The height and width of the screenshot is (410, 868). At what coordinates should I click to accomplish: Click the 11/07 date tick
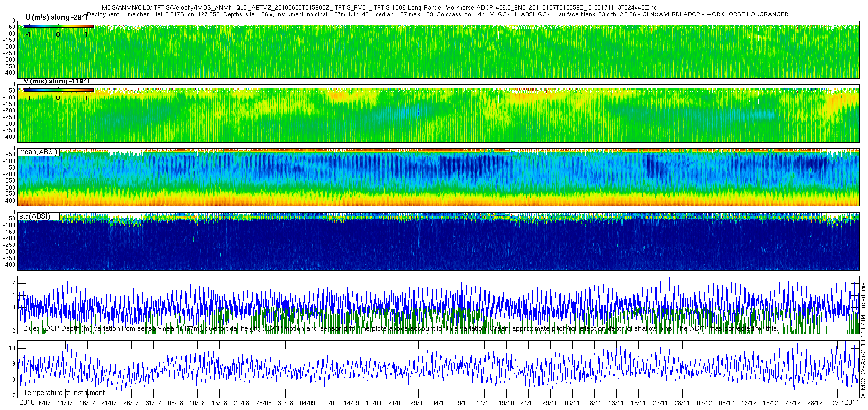point(65,403)
